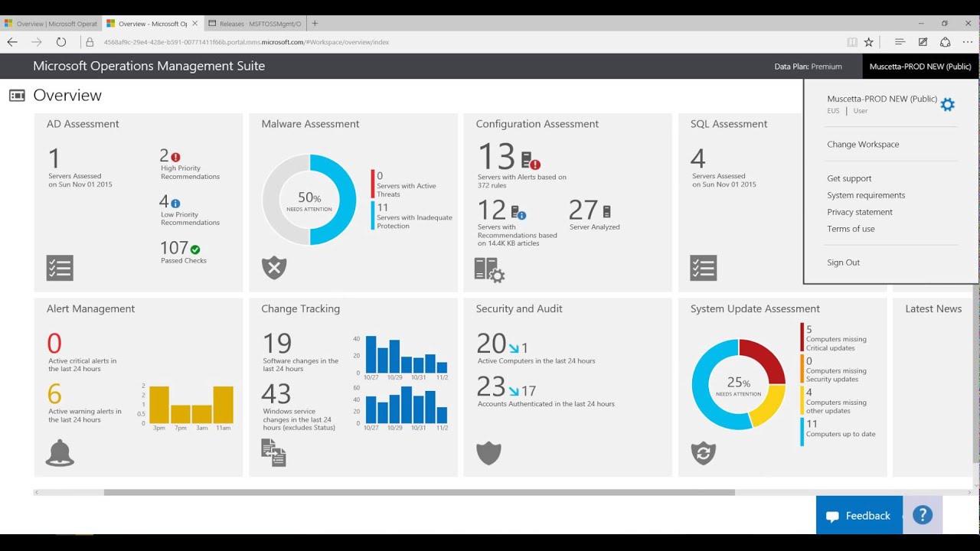Open the workspace settings gear icon
The image size is (980, 551).
point(947,105)
